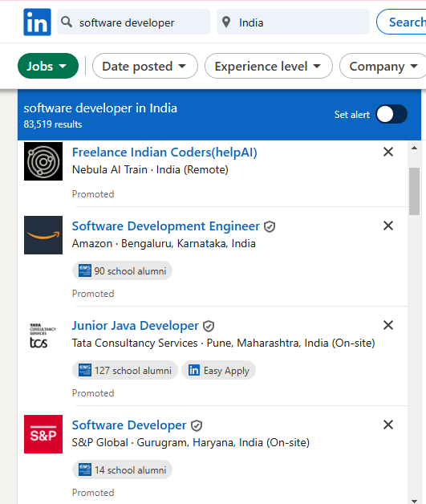Dismiss the Freelance Indian Coders job

[388, 152]
